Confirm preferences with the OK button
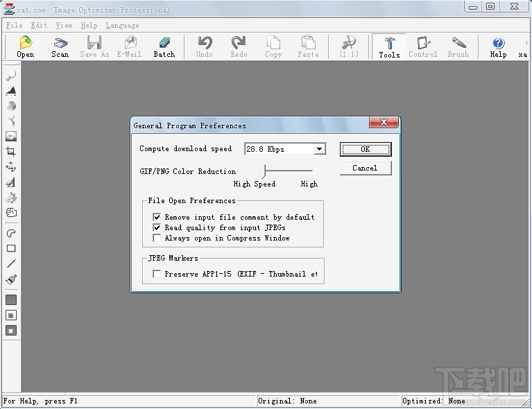 coord(366,149)
